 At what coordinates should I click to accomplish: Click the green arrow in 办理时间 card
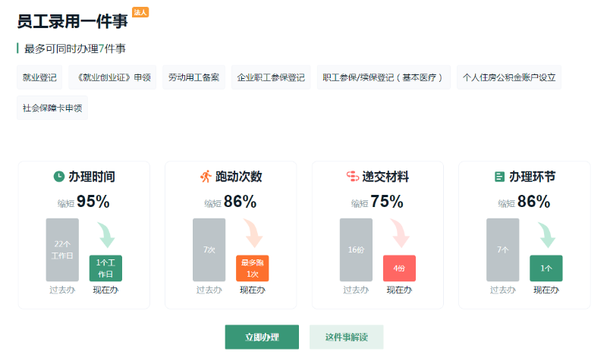pyautogui.click(x=106, y=235)
